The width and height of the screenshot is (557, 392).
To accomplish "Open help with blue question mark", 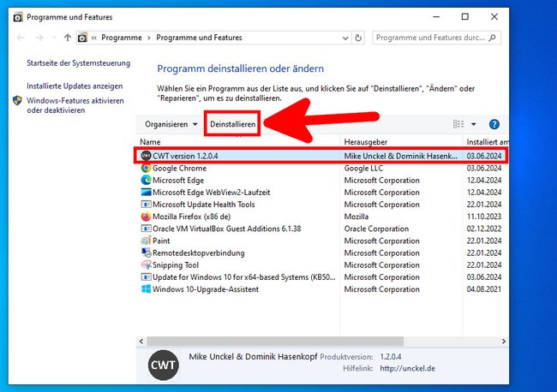I will [x=494, y=124].
